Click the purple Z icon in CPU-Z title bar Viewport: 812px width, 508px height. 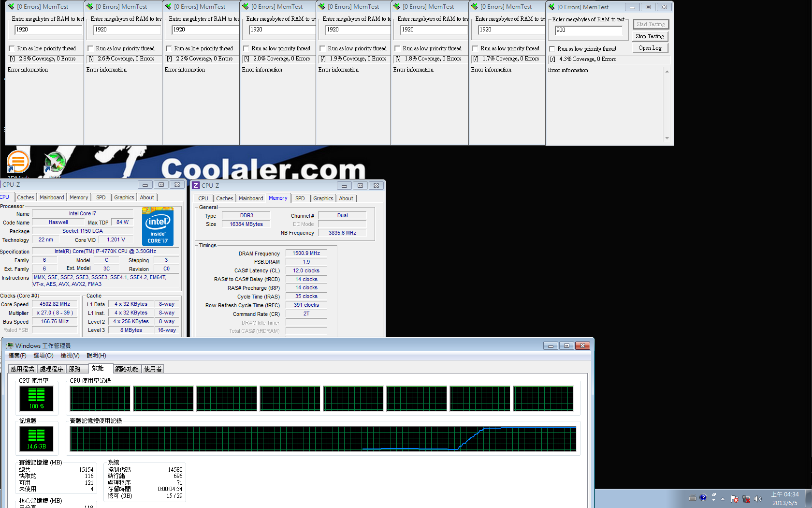[x=196, y=185]
